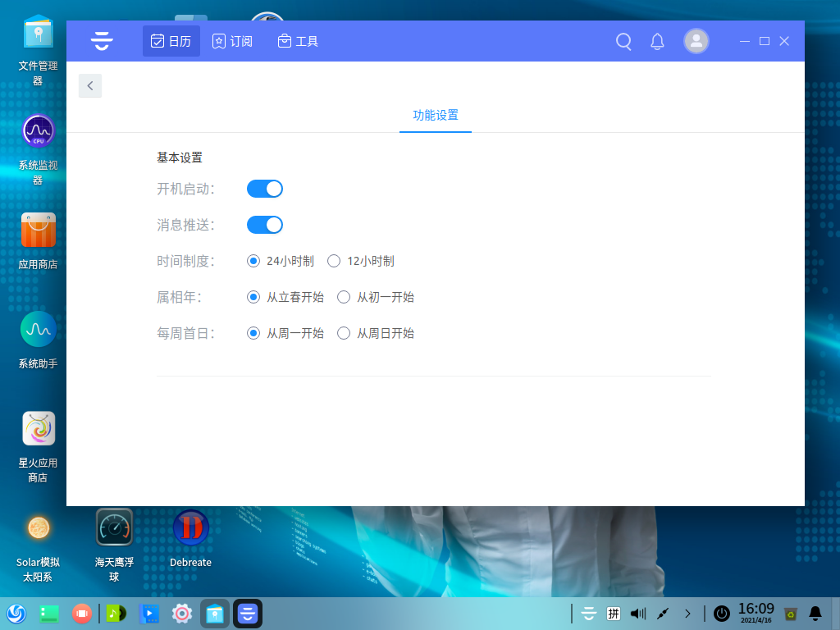This screenshot has width=840, height=630.
Task: Open the music player taskbar icon
Action: tap(116, 614)
